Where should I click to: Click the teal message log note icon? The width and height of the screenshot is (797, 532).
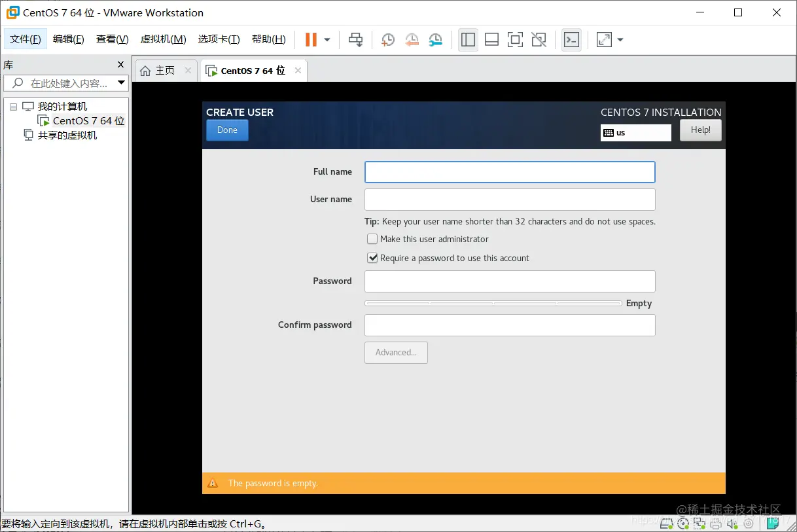pos(772,523)
